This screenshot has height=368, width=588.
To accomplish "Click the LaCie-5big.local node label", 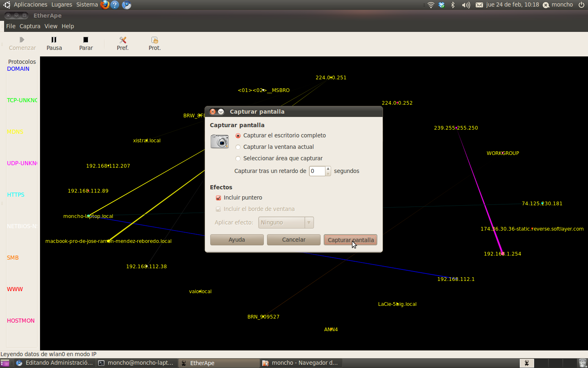I will coord(397,304).
